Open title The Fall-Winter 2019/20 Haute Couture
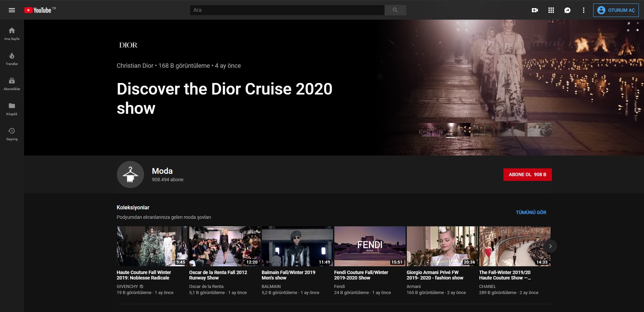Viewport: 644px width, 312px height. [x=505, y=275]
